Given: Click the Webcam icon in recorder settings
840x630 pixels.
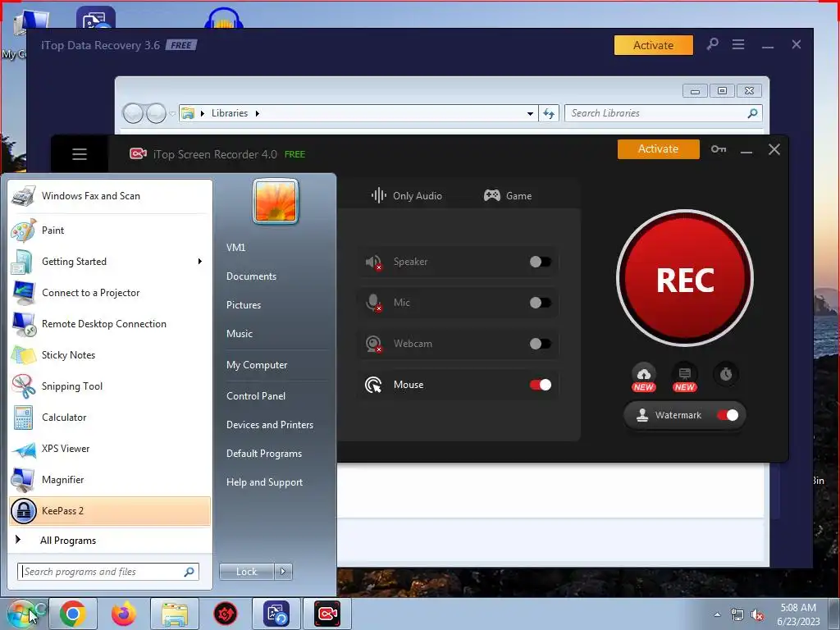Looking at the screenshot, I should (x=373, y=344).
